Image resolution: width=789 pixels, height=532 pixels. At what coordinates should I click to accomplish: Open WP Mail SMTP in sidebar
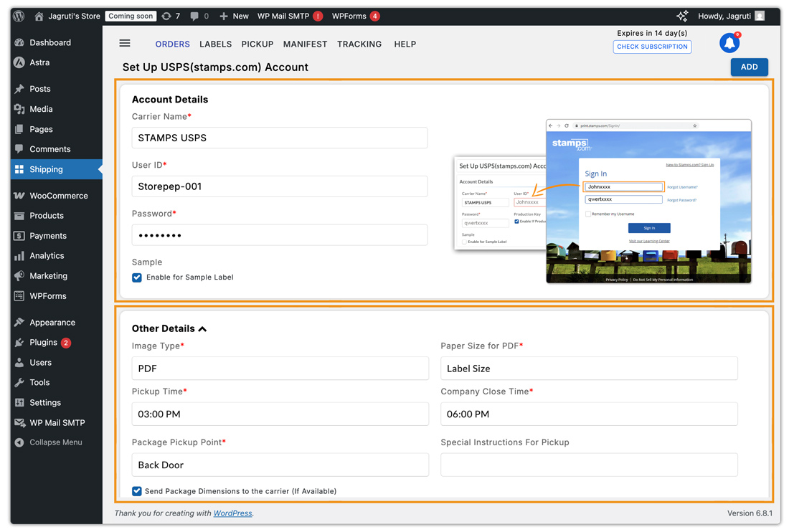coord(57,423)
